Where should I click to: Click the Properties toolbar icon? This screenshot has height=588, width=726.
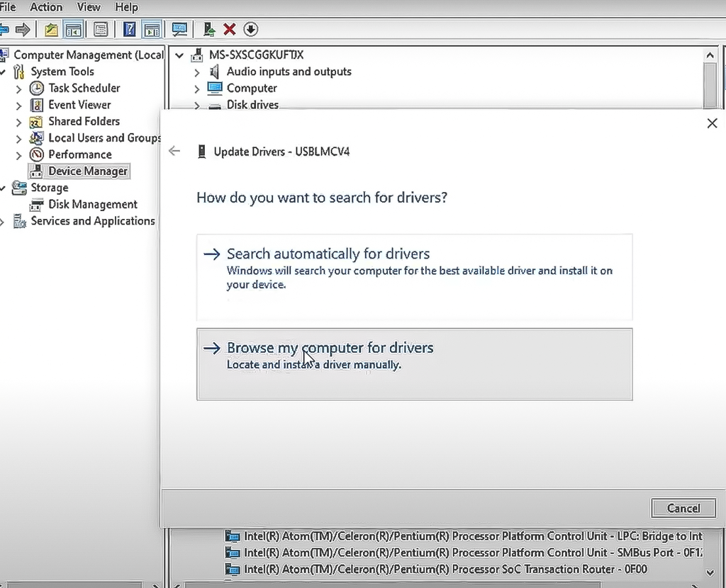(x=101, y=30)
